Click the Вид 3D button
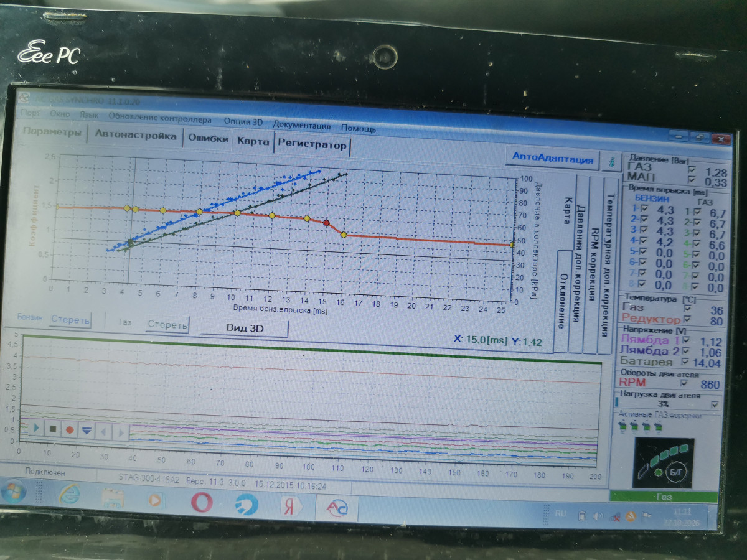Screen dimensions: 747x560 pyautogui.click(x=243, y=328)
